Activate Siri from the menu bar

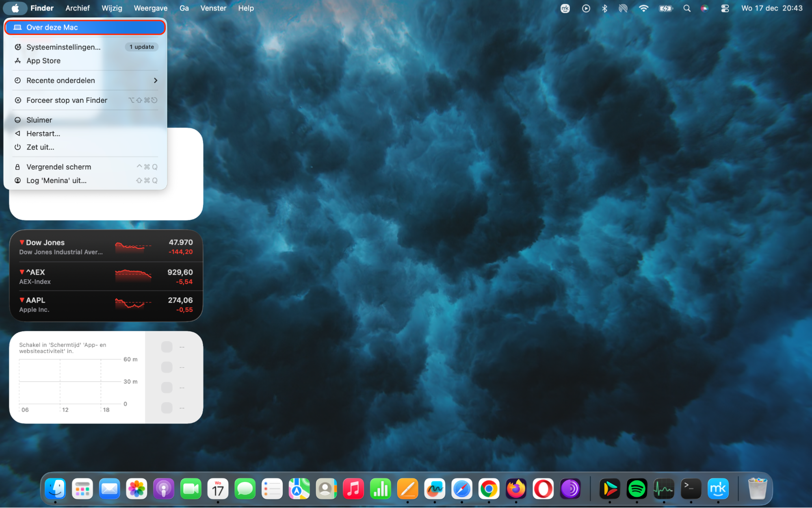coord(704,8)
